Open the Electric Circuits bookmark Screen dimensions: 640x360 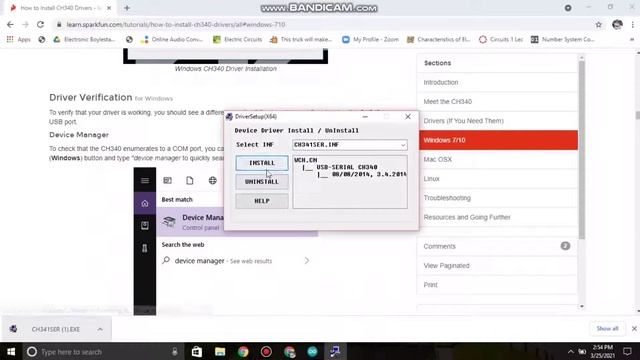pos(237,40)
